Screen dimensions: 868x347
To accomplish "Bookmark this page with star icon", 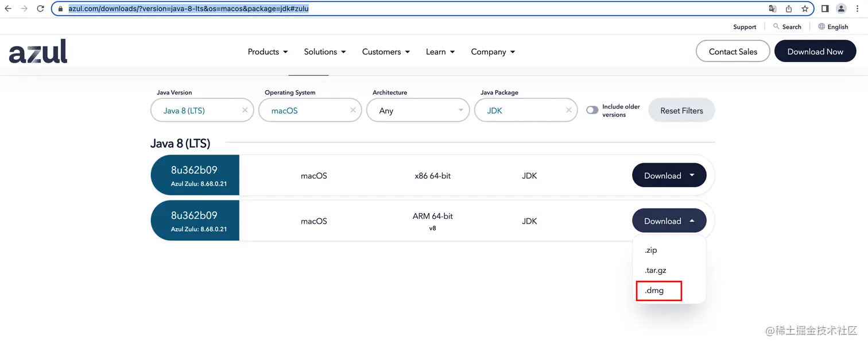I will (x=805, y=9).
